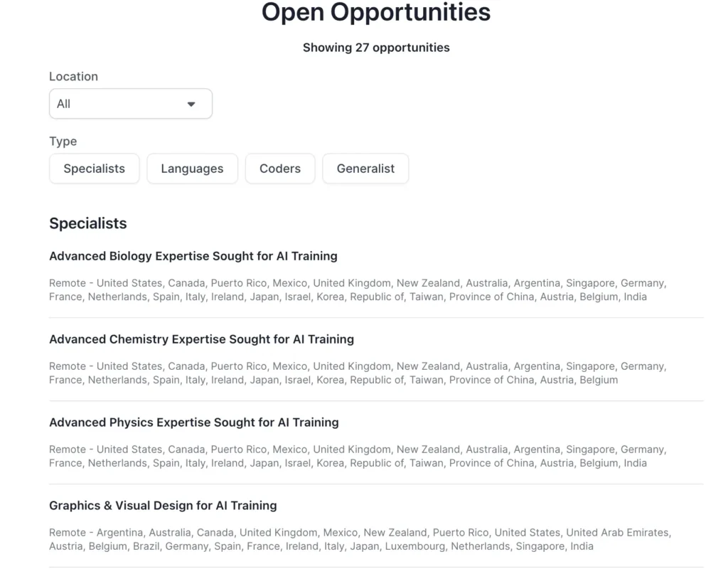
Task: Open Advanced Physics Expertise listing
Action: pyautogui.click(x=193, y=422)
